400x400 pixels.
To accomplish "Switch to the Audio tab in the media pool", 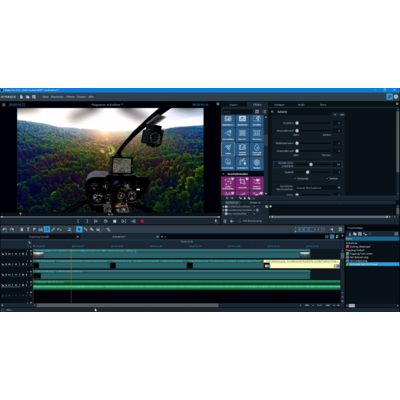I will click(301, 105).
